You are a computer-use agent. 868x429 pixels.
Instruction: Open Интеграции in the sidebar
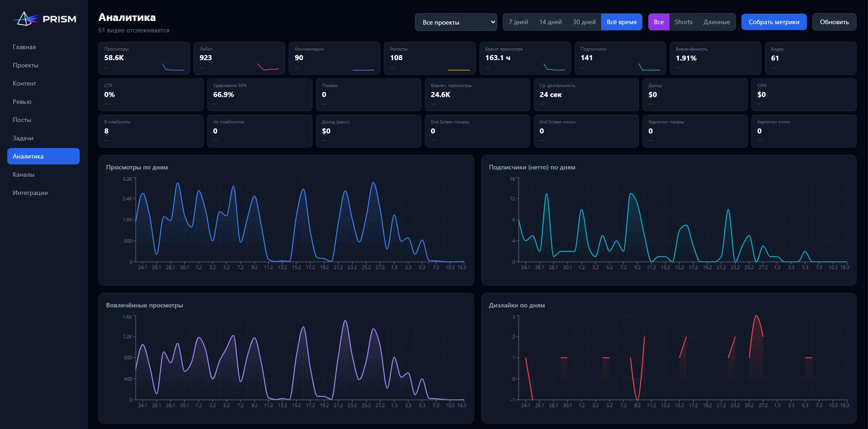click(43, 193)
